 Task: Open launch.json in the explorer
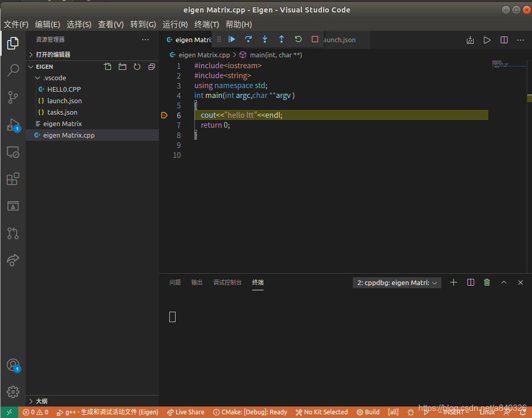(x=92, y=101)
